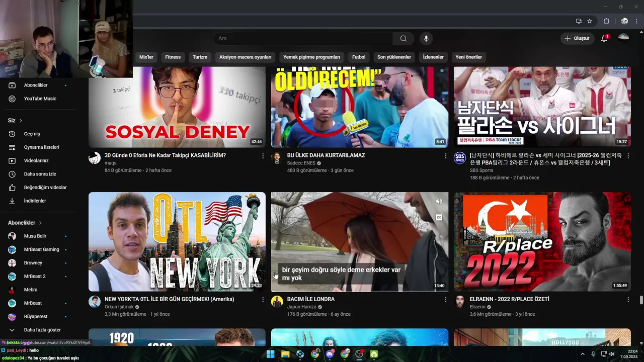Open Geçmiş history page
Viewport: 644px width, 362px height.
tap(38, 134)
